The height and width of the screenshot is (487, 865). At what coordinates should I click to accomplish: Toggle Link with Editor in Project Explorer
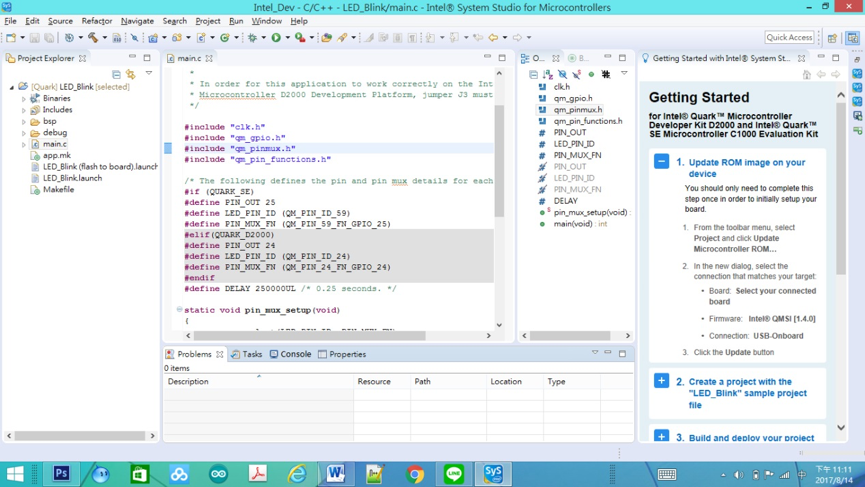131,74
